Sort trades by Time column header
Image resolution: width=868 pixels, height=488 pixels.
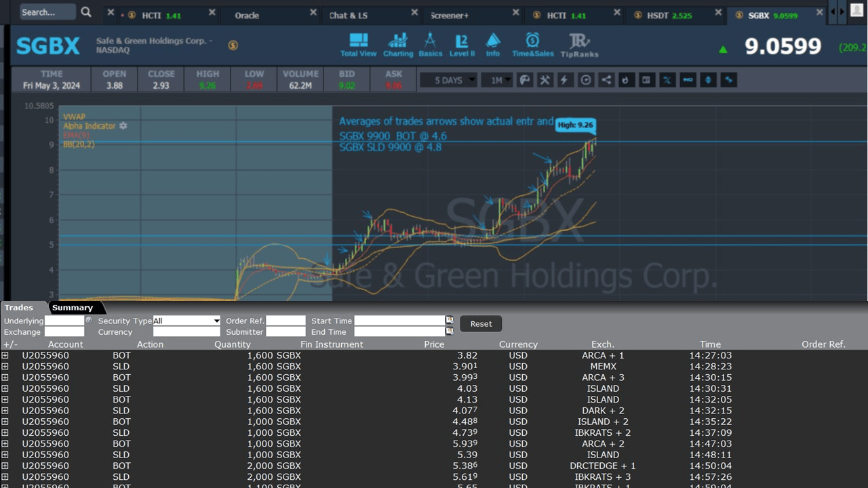(x=710, y=344)
